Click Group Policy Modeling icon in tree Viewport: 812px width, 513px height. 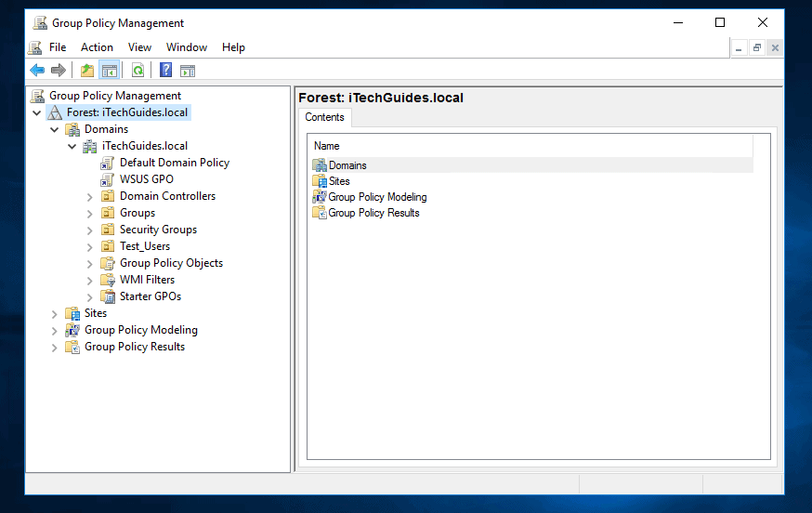(x=72, y=330)
